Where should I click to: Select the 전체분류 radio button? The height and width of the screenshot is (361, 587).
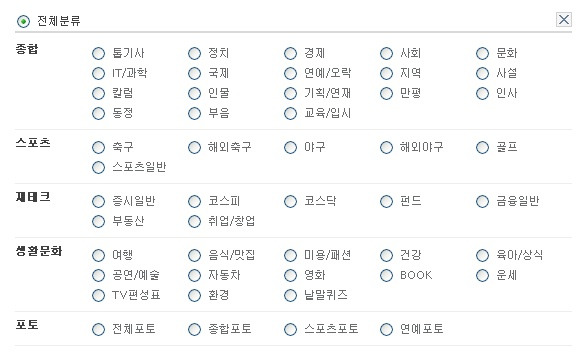[x=23, y=21]
